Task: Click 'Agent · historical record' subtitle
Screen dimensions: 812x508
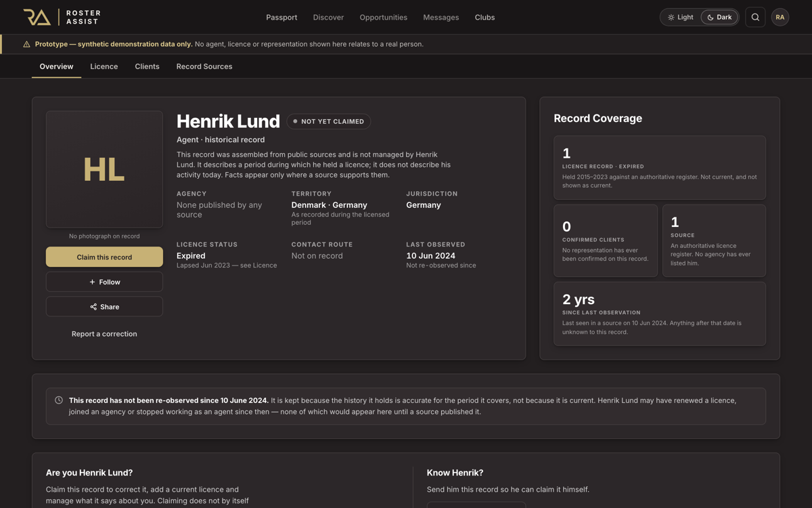Action: pos(221,140)
